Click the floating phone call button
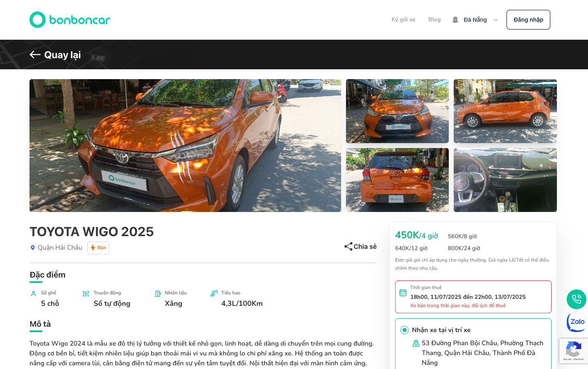This screenshot has width=588, height=369. click(x=577, y=299)
